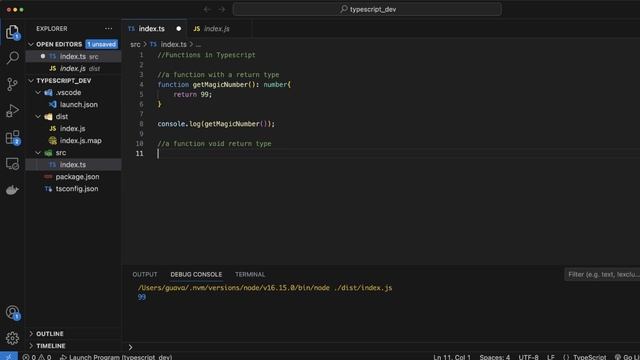Go forward with navigation arrow
Image resolution: width=640 pixels, height=360 pixels.
coord(222,9)
